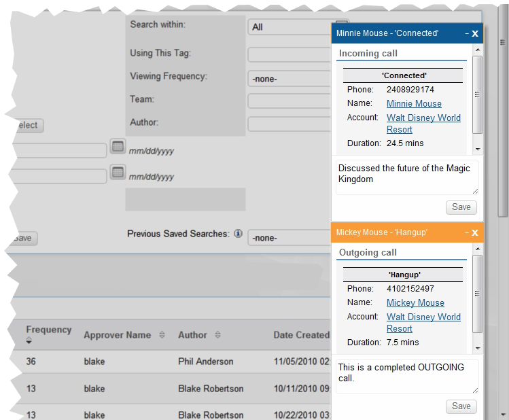
Task: Click phone number 2408929174
Action: (x=410, y=89)
